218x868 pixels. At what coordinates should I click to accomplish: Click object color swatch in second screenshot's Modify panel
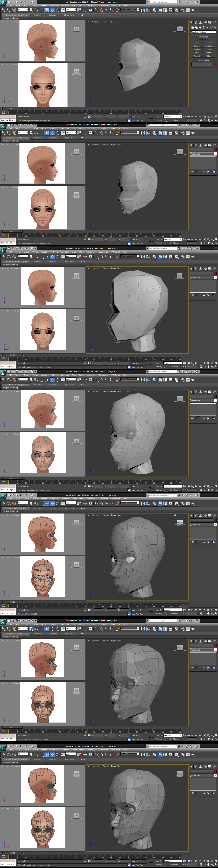pos(215,149)
